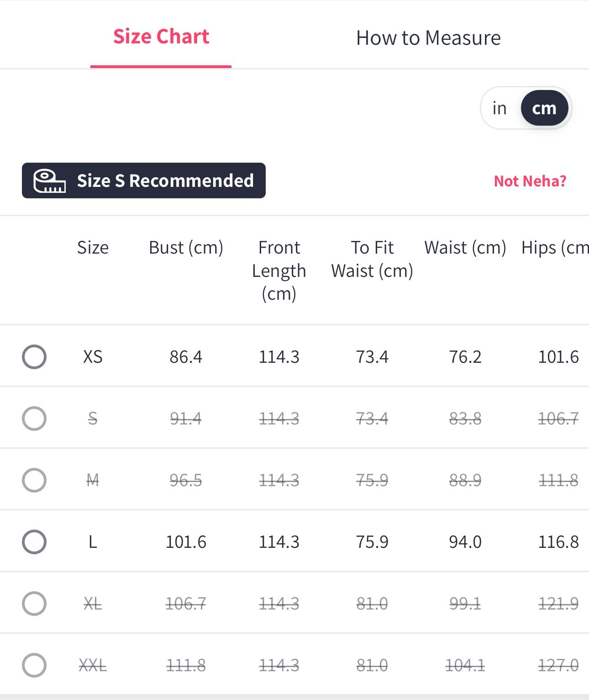Open the How to Measure tab
The width and height of the screenshot is (589, 700).
[428, 38]
